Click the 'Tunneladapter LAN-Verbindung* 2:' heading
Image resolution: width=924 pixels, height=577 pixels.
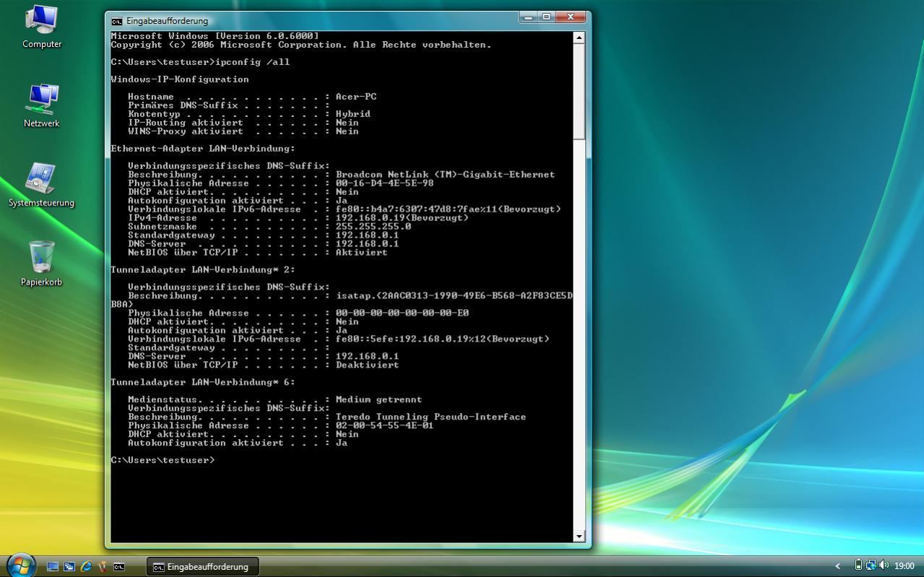[203, 270]
